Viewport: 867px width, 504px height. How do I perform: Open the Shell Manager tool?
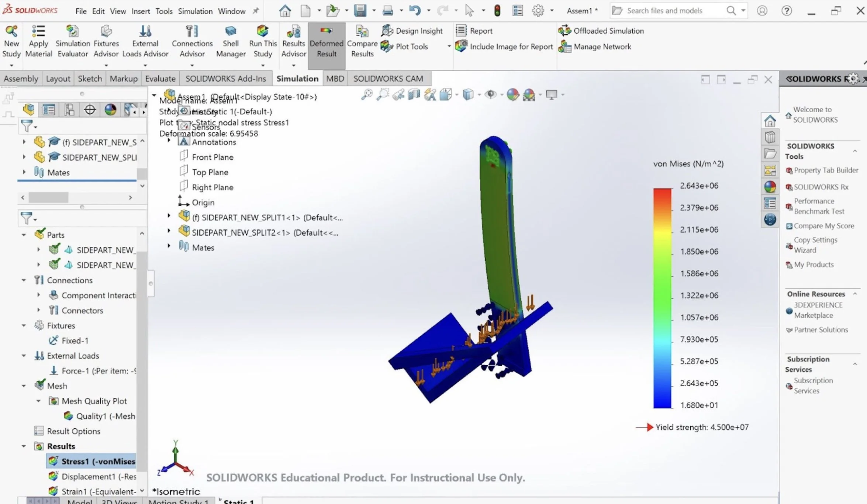(231, 32)
